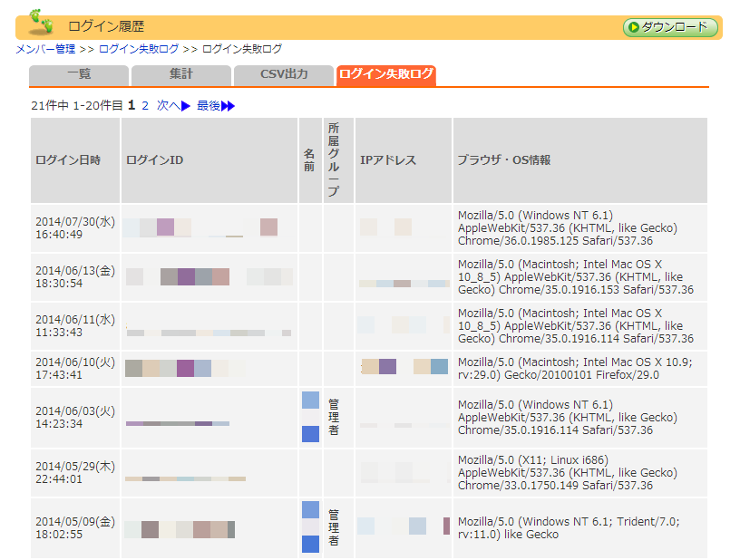Open the ログイン失敗ログ breadcrumb link
Image resolution: width=740 pixels, height=560 pixels.
pos(139,49)
